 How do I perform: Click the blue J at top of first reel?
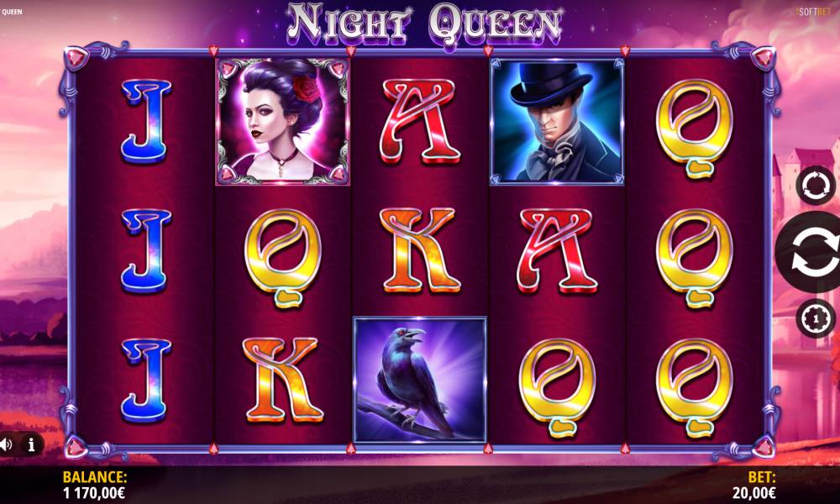pos(145,122)
